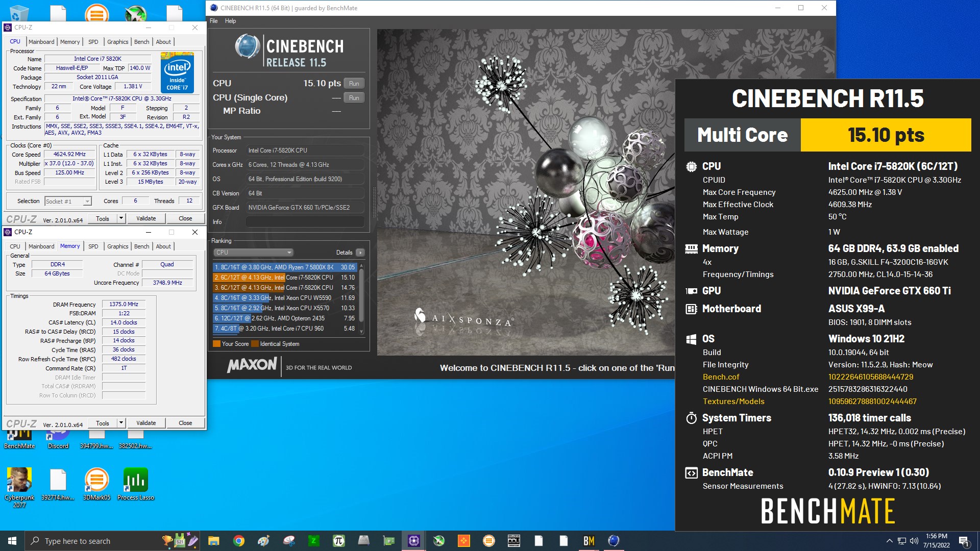
Task: Select Core i7 CPU 960 ranking row
Action: pyautogui.click(x=285, y=329)
